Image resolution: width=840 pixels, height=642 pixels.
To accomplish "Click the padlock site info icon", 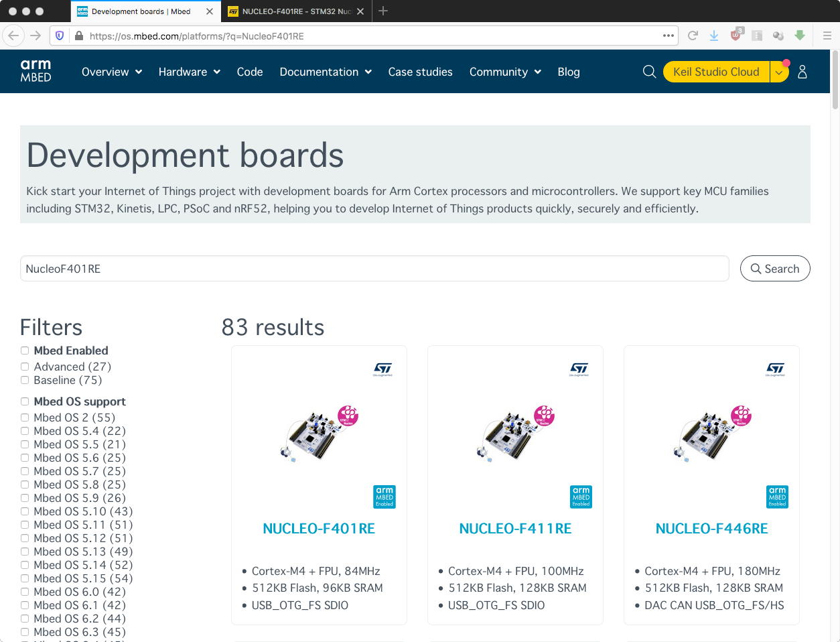I will (x=79, y=36).
